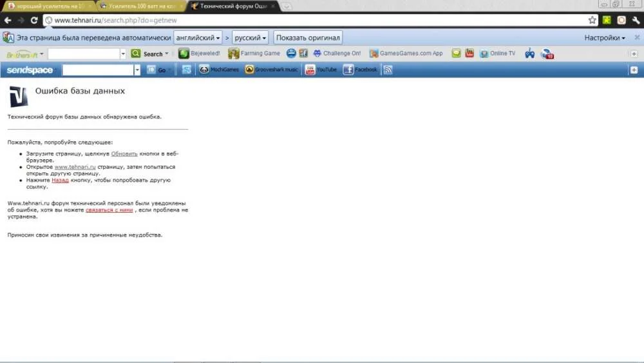Open the wrench settings menu icon
Screen dimensions: 644x363
coord(636,20)
